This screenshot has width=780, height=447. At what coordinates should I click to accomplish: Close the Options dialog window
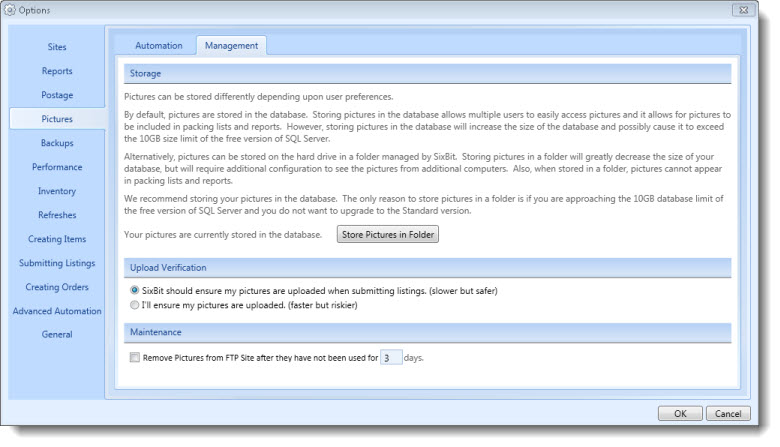(x=744, y=10)
